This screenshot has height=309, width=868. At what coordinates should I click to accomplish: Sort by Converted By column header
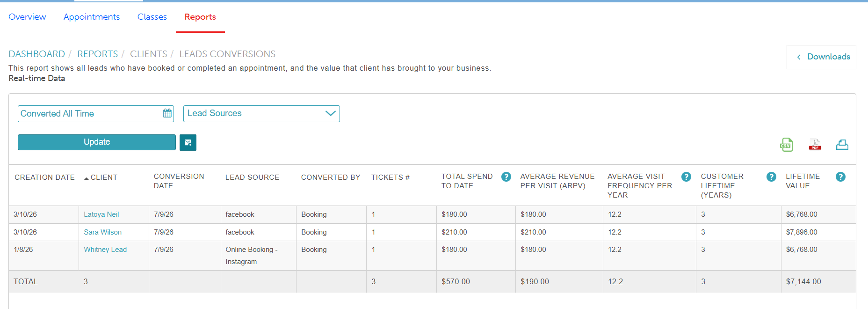(x=331, y=177)
